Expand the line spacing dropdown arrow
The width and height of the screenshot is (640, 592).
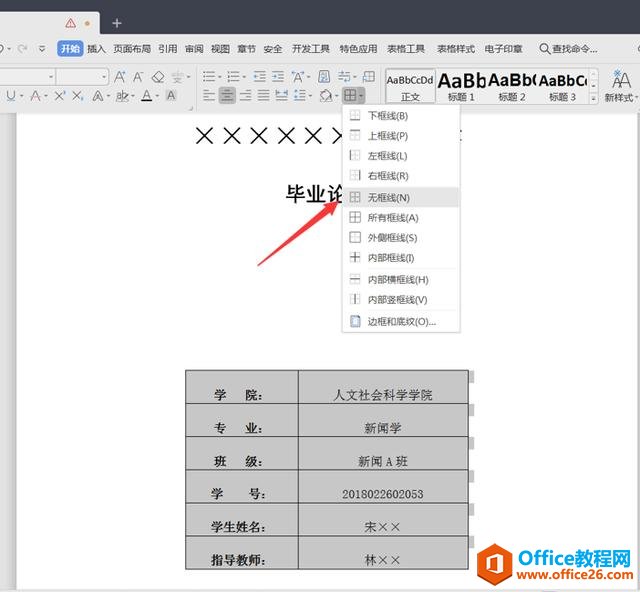click(311, 96)
